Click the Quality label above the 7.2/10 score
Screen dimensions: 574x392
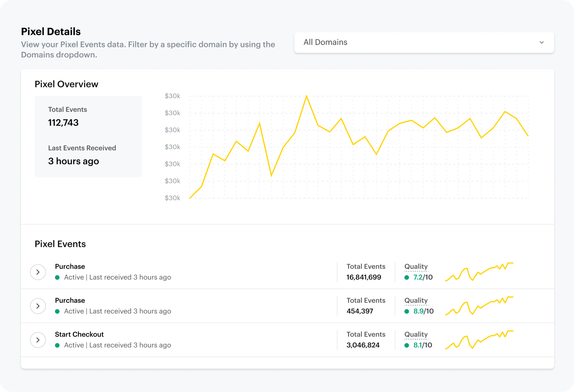[416, 266]
